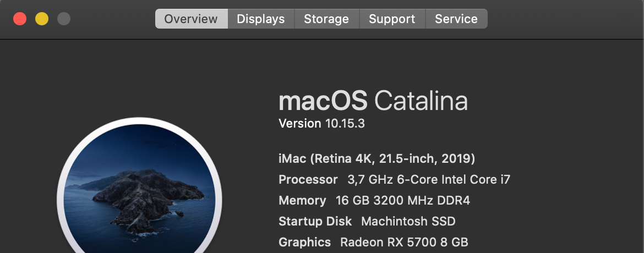The height and width of the screenshot is (253, 644).
Task: Select the iMac Retina 4K model line
Action: point(376,158)
